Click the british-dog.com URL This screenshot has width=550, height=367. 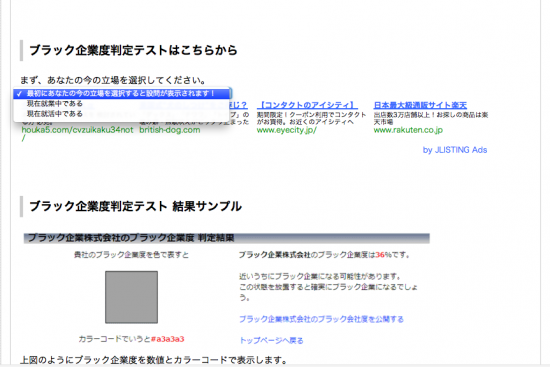coord(170,130)
